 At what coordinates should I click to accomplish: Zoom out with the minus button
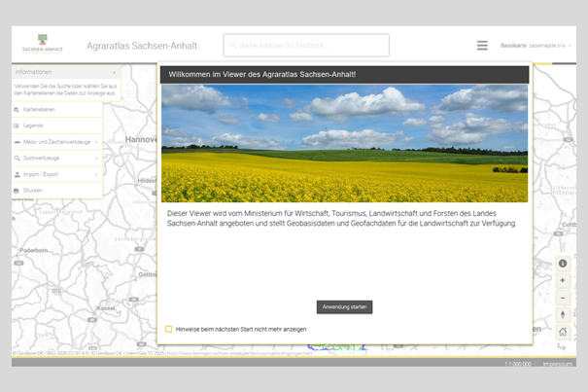pyautogui.click(x=563, y=298)
